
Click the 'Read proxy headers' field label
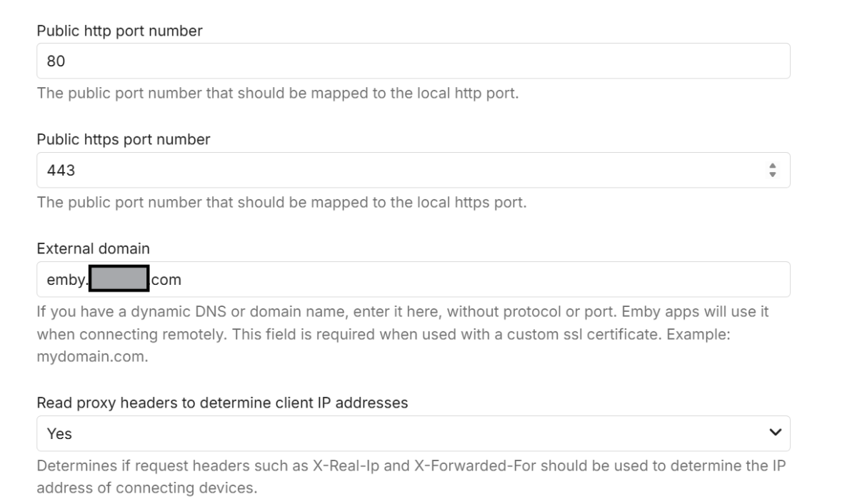click(222, 403)
